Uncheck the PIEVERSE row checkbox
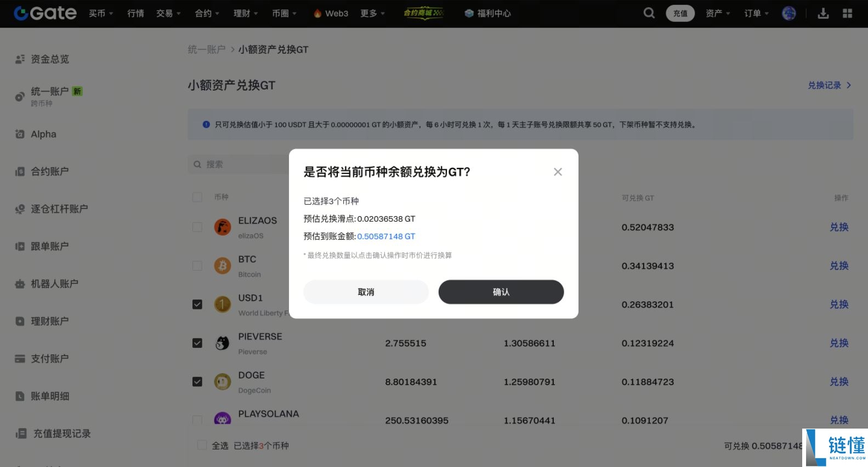The width and height of the screenshot is (868, 467). [197, 343]
